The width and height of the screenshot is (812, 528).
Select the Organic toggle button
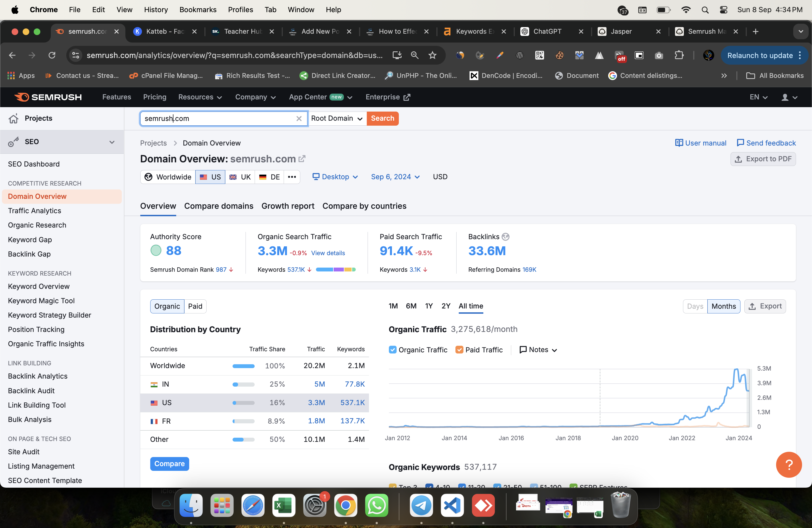click(x=167, y=306)
